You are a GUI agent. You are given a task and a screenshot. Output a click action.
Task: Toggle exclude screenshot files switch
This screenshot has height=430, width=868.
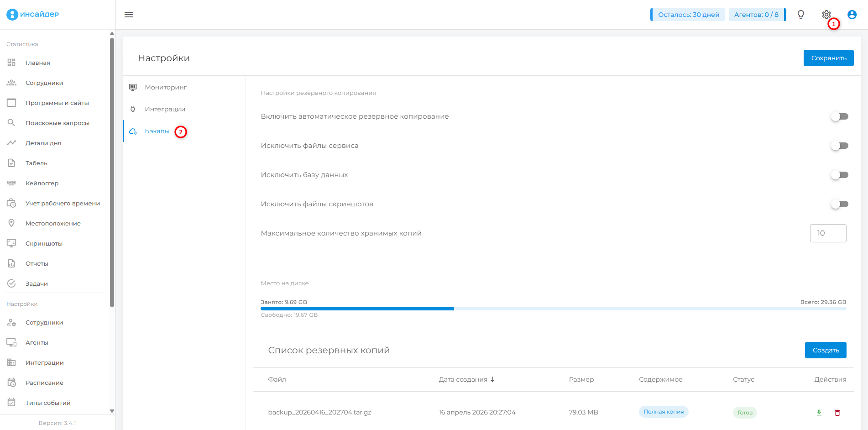click(x=839, y=204)
